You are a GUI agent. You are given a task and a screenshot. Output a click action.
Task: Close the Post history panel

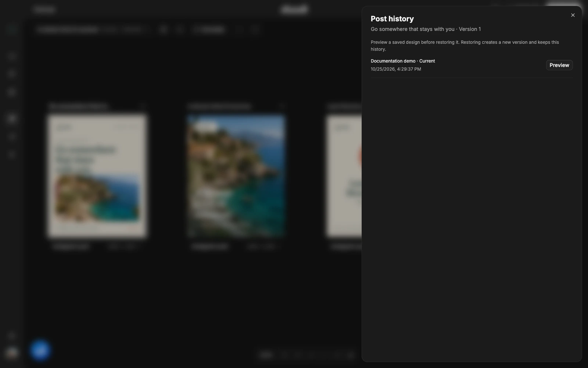tap(573, 15)
